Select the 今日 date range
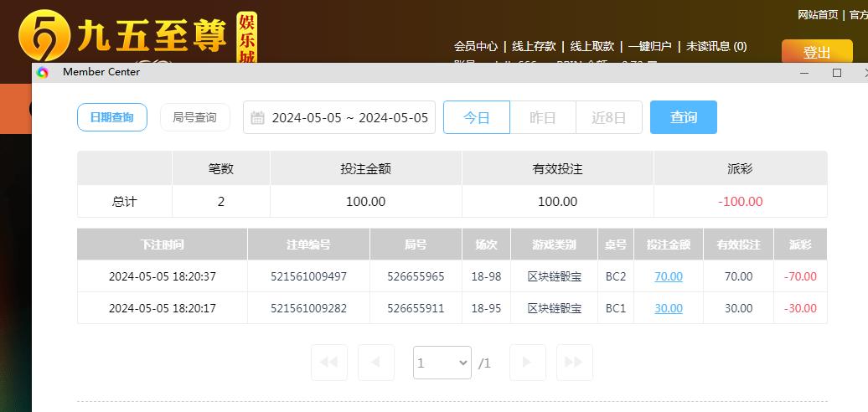Screen dimensions: 868x412 476,117
